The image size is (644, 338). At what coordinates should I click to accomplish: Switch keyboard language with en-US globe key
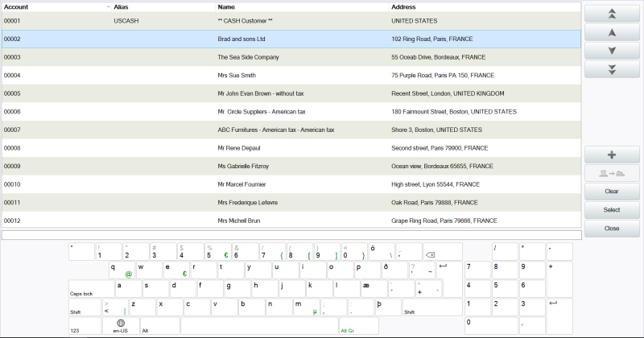(121, 326)
